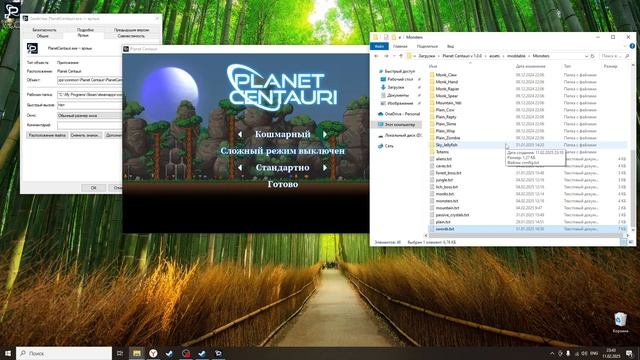Screen dimensions: 640x360
Task: Click left arrow beside Кошмарный difficulty
Action: click(240, 134)
